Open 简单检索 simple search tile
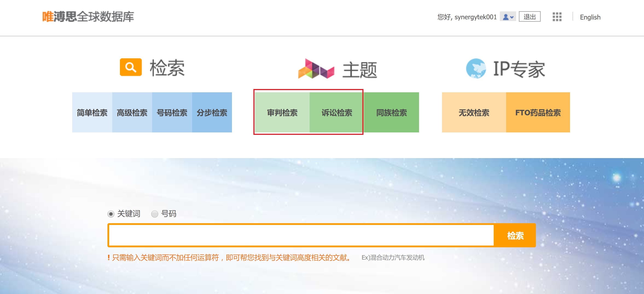Screen dimensions: 644x294 pyautogui.click(x=92, y=112)
